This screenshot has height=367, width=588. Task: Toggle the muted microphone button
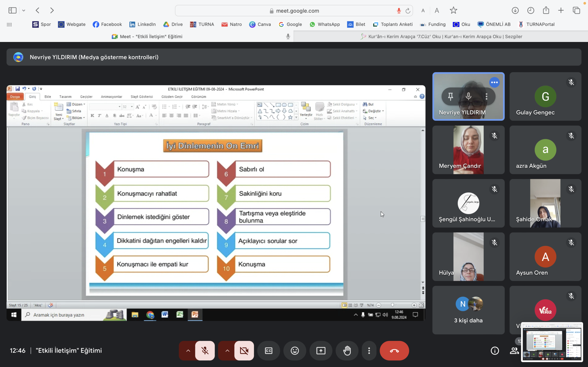[205, 350]
